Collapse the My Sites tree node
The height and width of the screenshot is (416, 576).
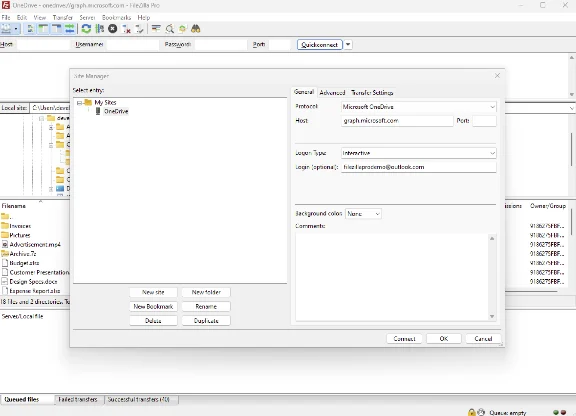[x=79, y=103]
